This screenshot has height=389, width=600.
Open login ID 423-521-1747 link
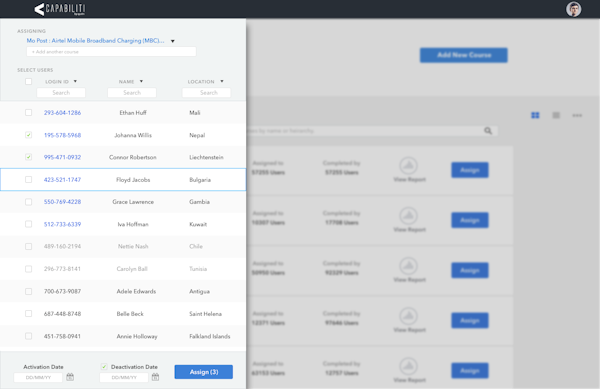point(62,180)
